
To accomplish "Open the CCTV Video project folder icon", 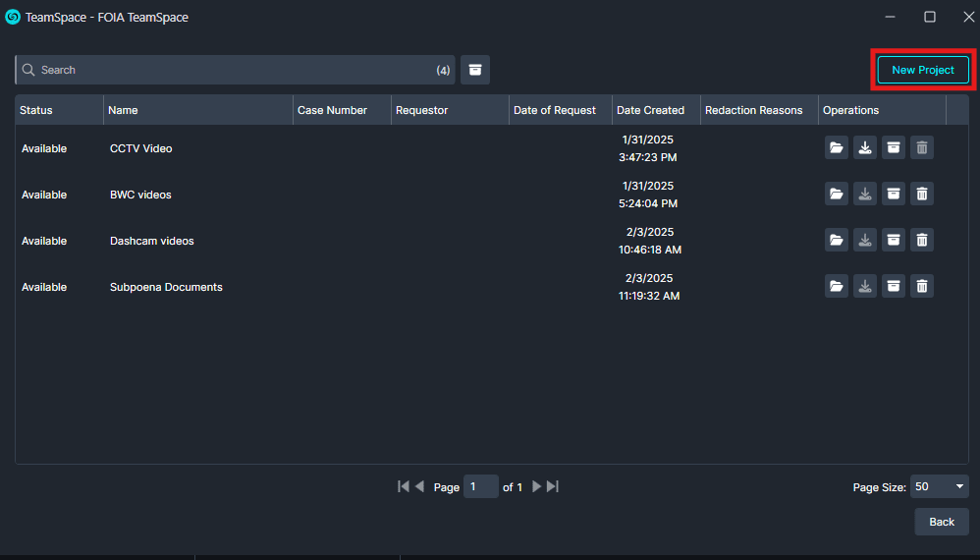I will click(x=837, y=148).
